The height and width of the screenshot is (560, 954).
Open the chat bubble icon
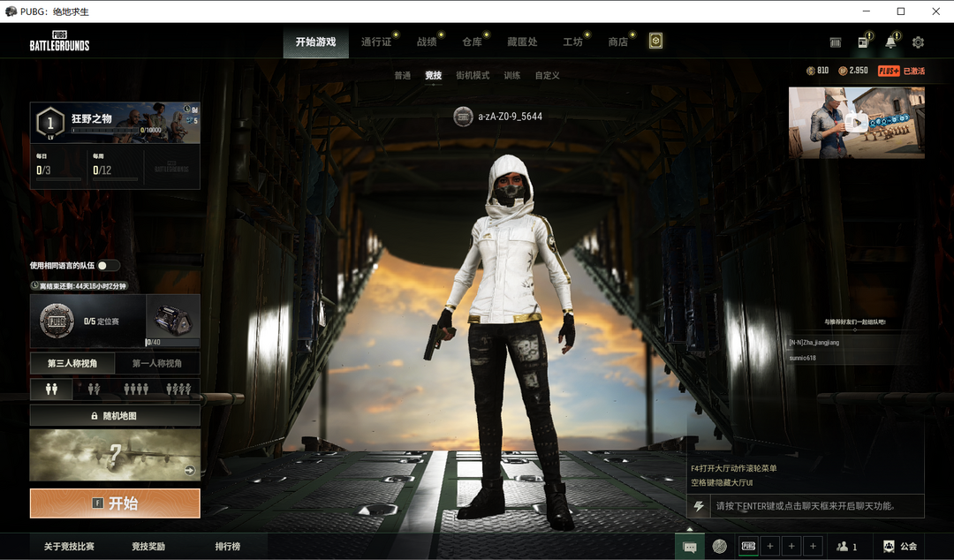[x=689, y=547]
